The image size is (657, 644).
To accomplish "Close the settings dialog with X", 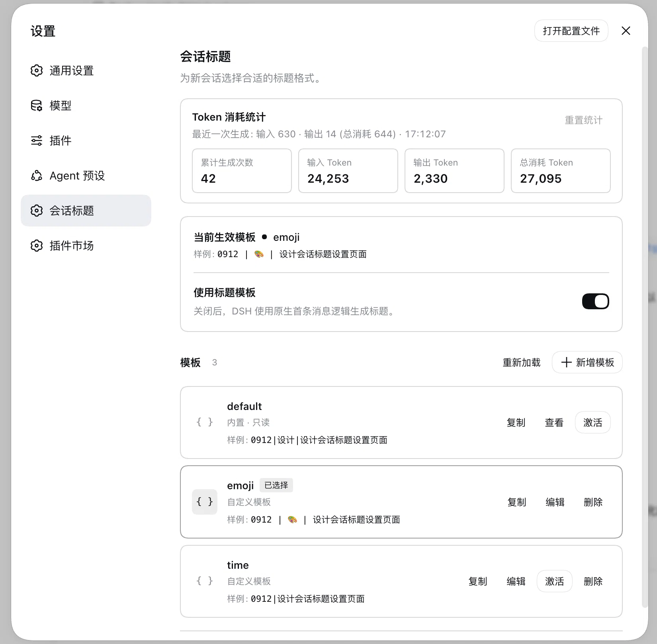I will pos(626,31).
